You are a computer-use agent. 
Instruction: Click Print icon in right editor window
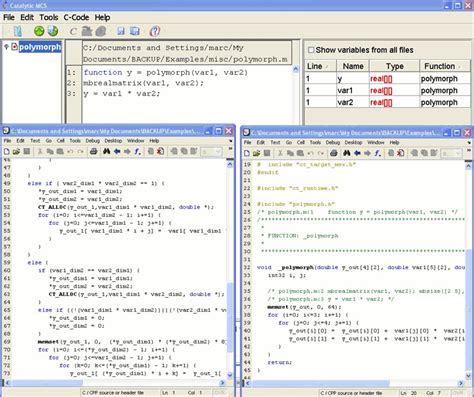pos(334,153)
